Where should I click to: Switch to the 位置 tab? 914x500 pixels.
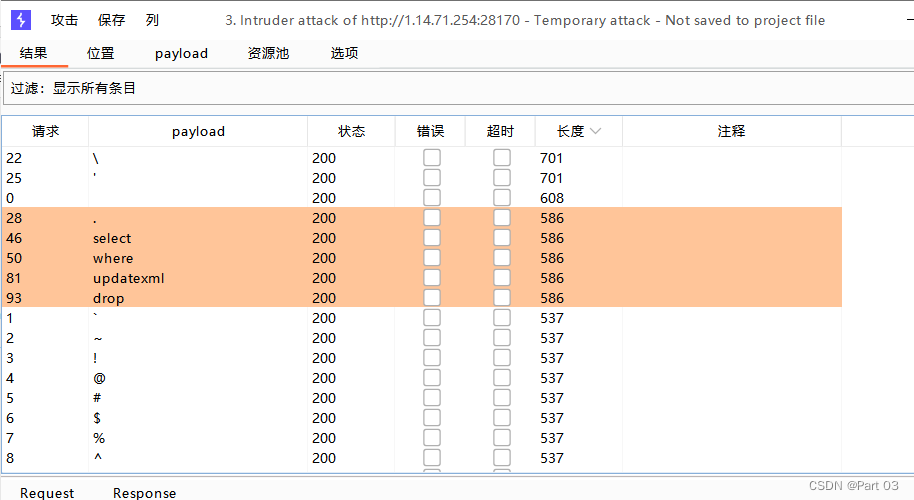tap(100, 54)
